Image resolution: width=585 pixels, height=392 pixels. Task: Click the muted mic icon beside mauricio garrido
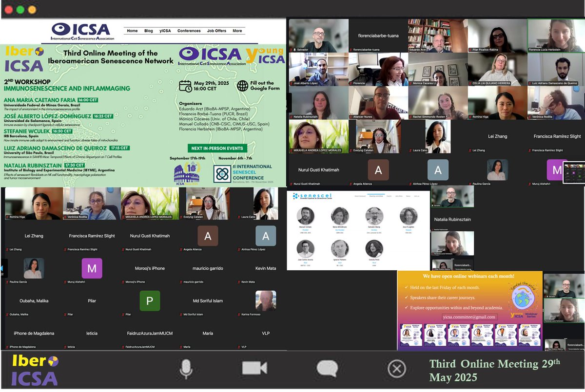pyautogui.click(x=181, y=282)
